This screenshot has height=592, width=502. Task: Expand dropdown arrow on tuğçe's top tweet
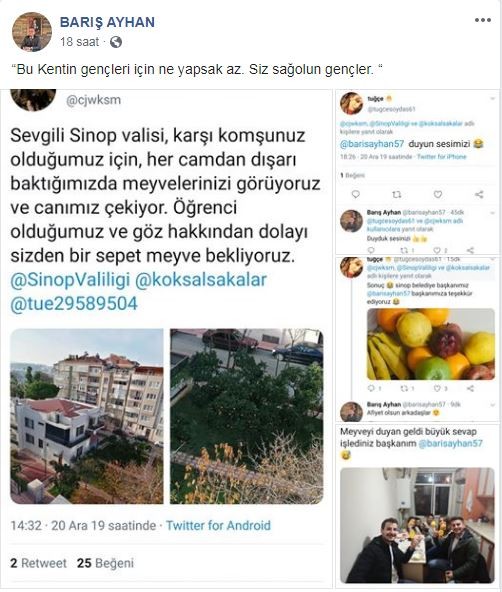tap(492, 99)
